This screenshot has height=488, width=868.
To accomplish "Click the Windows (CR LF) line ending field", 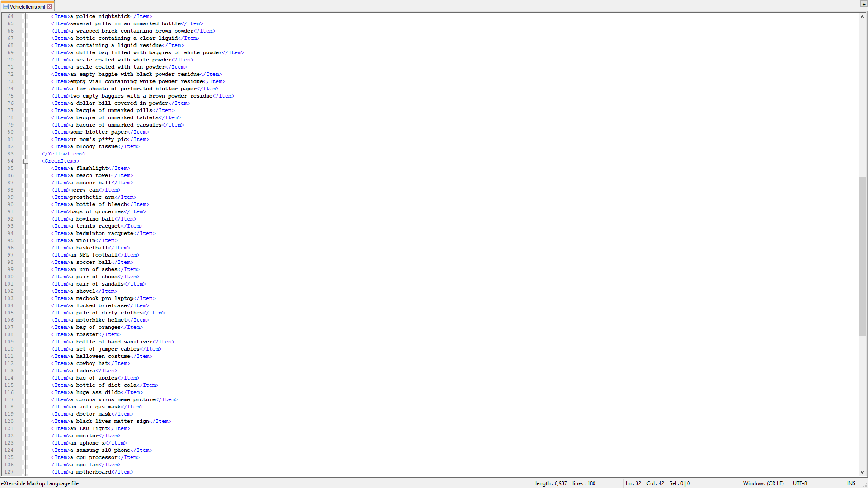I will 763,483.
